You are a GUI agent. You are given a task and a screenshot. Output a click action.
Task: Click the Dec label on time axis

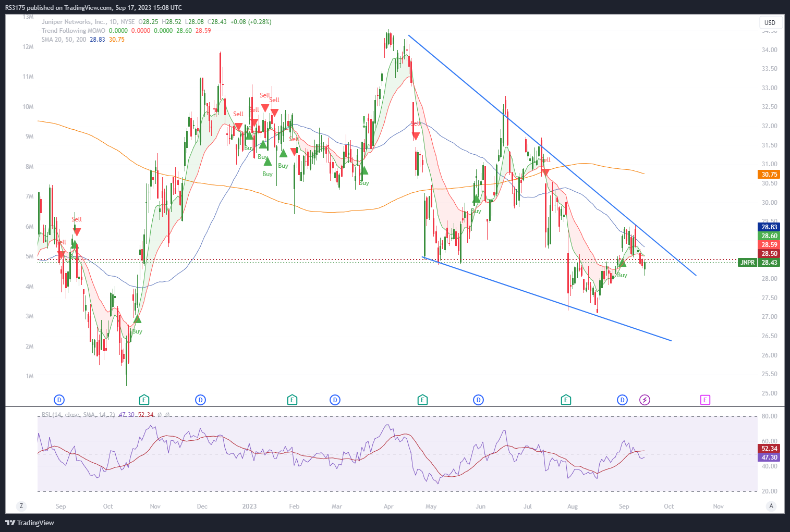pos(202,506)
